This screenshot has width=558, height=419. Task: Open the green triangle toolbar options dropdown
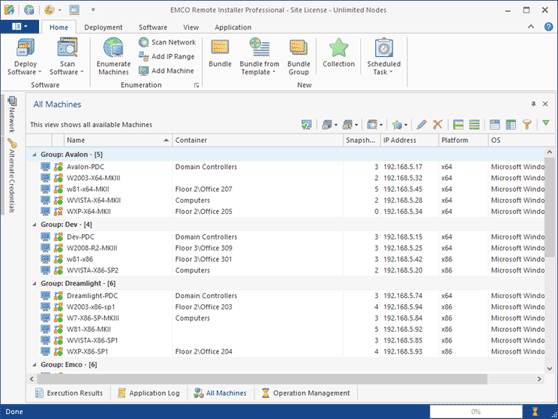tap(546, 123)
